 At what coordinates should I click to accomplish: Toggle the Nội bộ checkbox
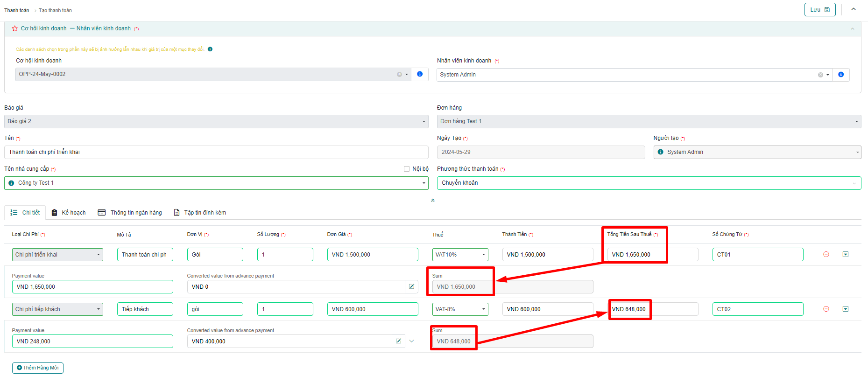click(407, 169)
